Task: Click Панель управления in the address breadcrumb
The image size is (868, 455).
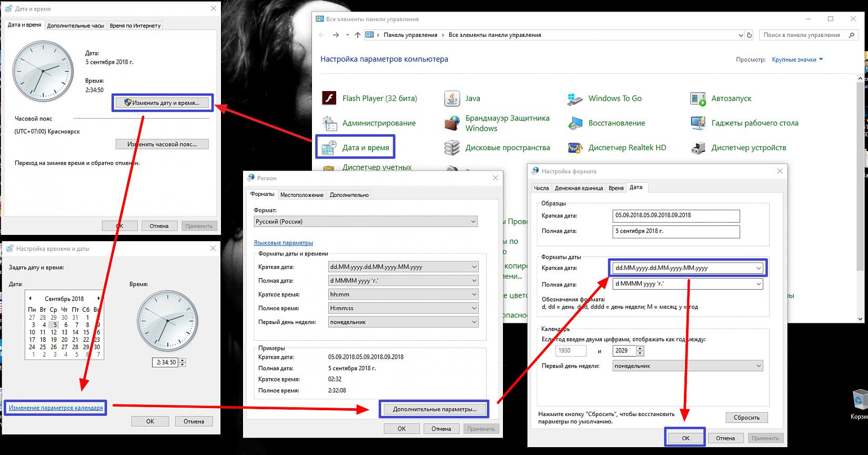Action: click(x=410, y=35)
